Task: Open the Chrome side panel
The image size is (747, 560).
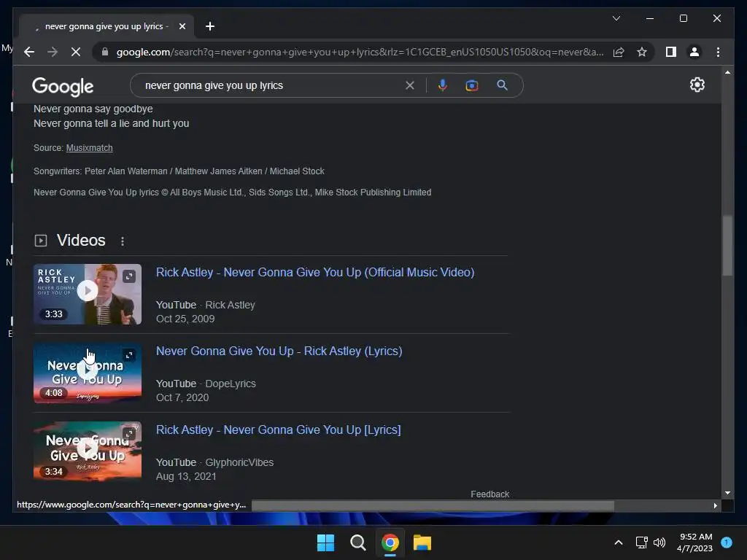Action: pyautogui.click(x=671, y=52)
